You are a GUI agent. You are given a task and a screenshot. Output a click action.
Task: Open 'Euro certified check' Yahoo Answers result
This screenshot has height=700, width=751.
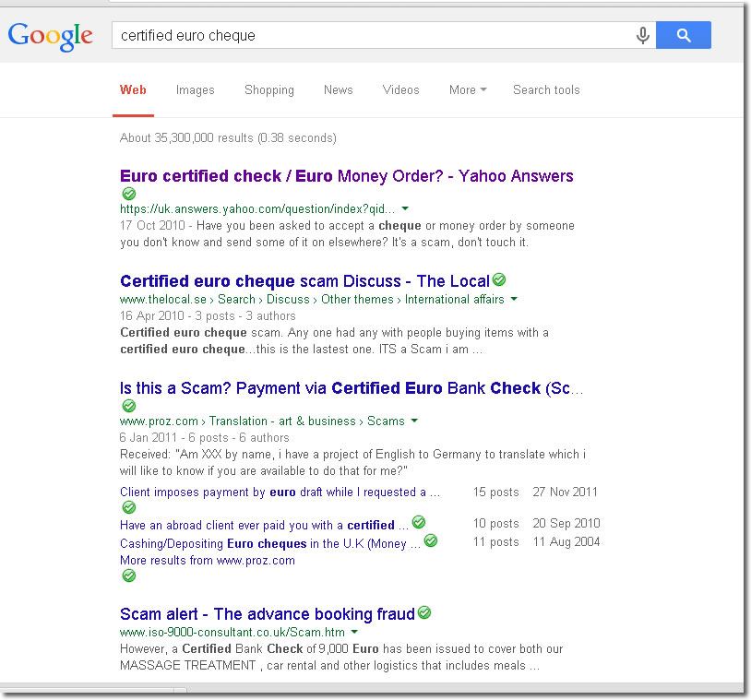(x=346, y=176)
